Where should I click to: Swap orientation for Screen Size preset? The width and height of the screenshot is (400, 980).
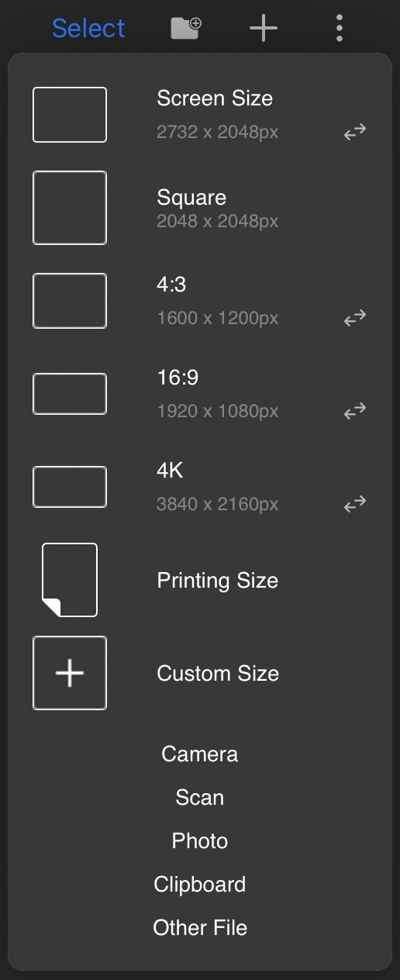pyautogui.click(x=355, y=132)
